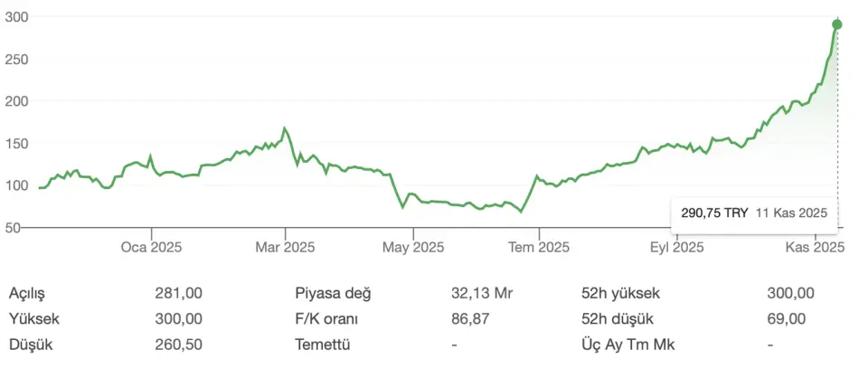Viewport: 868px width, 378px height.
Task: Select the 52h düşük value 69,00
Action: pyautogui.click(x=792, y=319)
